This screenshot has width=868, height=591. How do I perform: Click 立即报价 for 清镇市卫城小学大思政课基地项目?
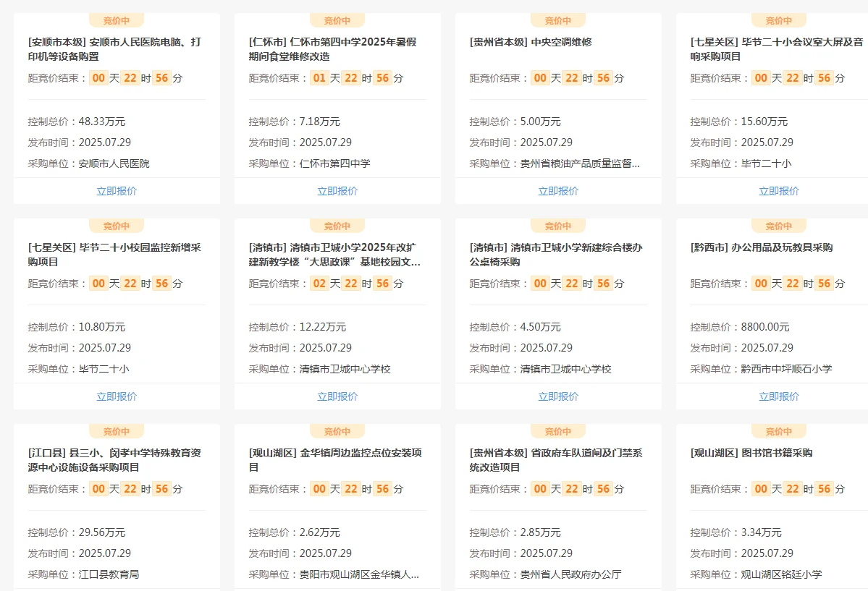(337, 396)
